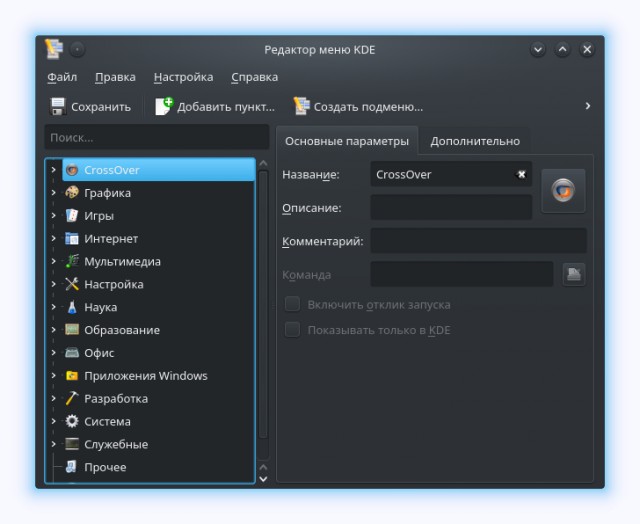640x524 pixels.
Task: Expand the Образование category
Action: click(53, 329)
